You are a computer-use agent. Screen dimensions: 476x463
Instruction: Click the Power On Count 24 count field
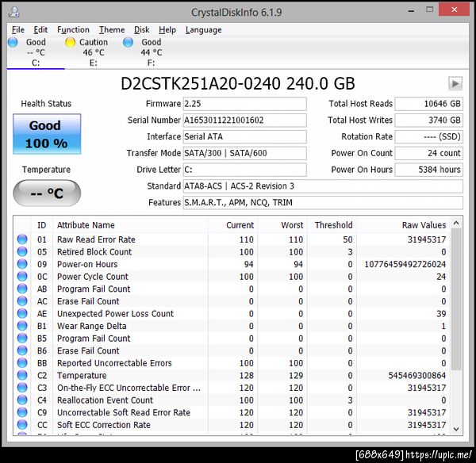point(429,153)
